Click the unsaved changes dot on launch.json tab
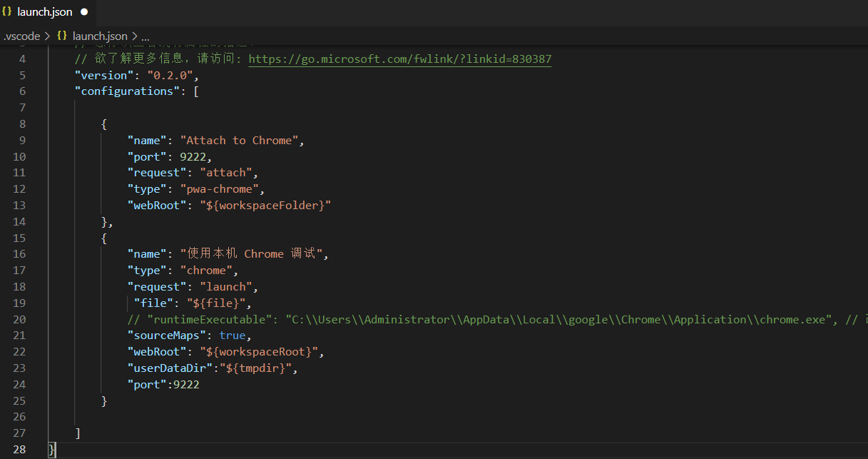The image size is (868, 459). (83, 11)
